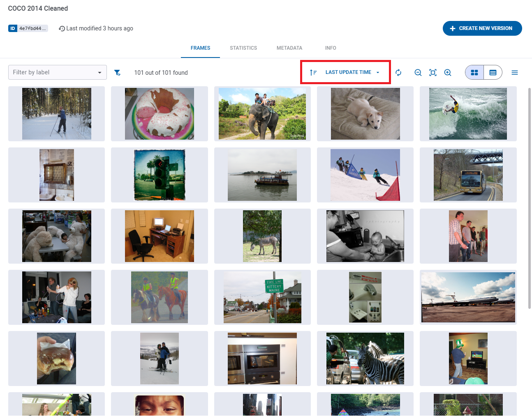This screenshot has height=416, width=532.
Task: Fit thumbnails to screen size
Action: [433, 72]
